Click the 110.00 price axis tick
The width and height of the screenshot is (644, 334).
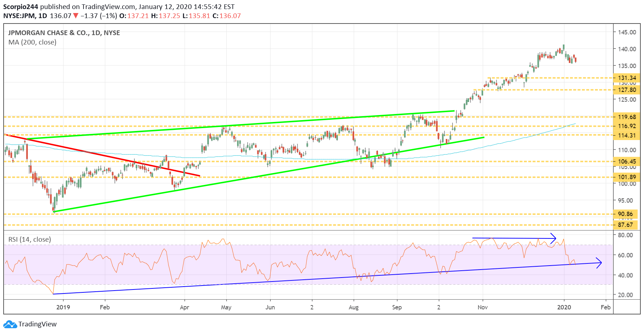pyautogui.click(x=627, y=150)
